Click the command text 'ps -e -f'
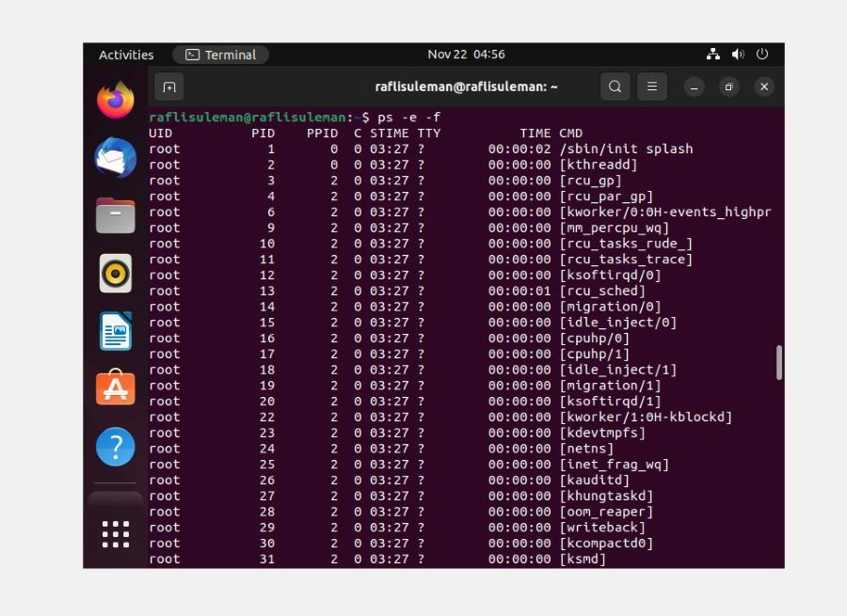Image resolution: width=847 pixels, height=616 pixels. pos(409,118)
